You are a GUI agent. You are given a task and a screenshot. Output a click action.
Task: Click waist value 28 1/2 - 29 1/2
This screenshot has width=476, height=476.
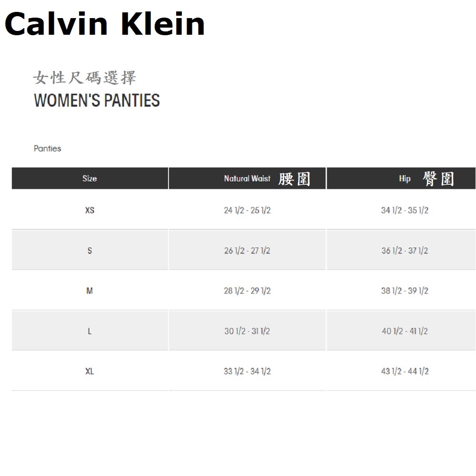[247, 291]
